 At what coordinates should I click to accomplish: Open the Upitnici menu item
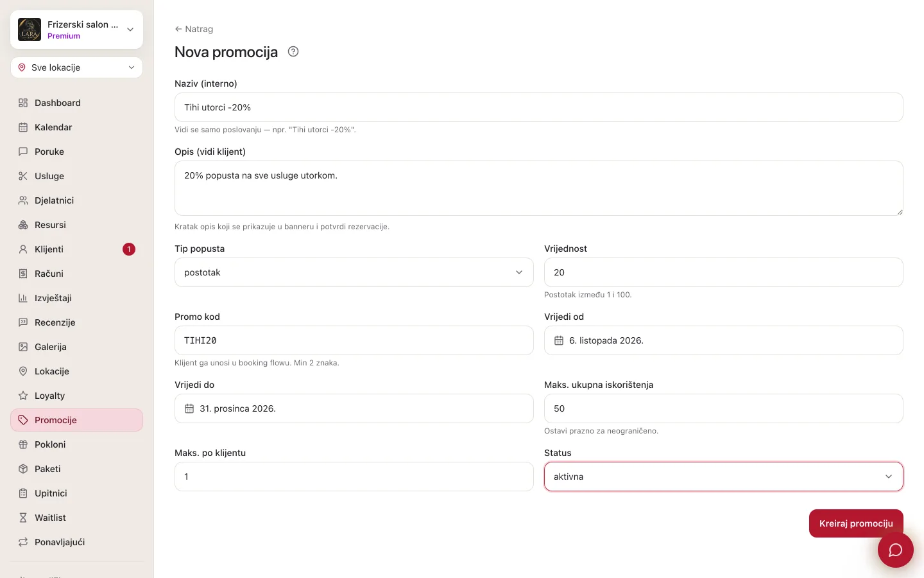(x=77, y=493)
